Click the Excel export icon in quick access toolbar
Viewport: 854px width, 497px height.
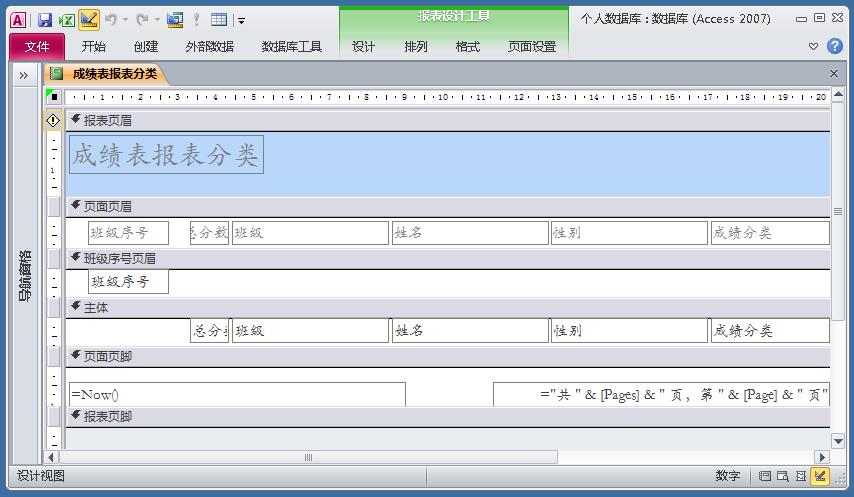(x=66, y=20)
